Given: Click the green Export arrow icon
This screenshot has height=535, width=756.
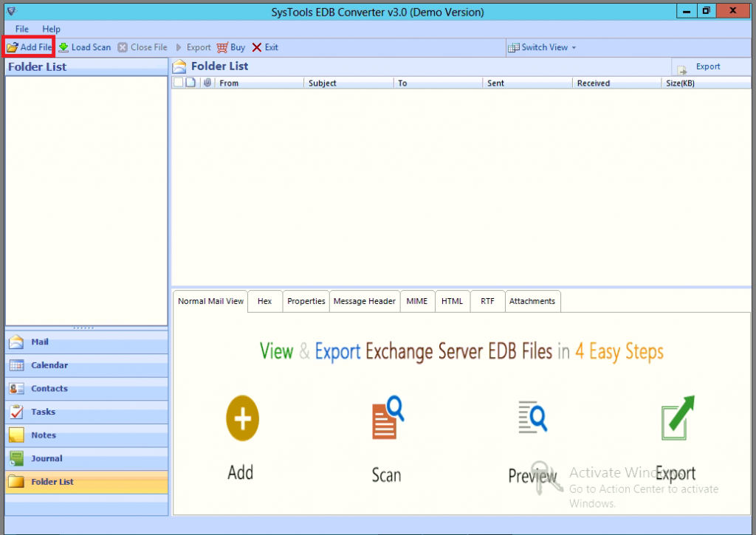Looking at the screenshot, I should [x=675, y=418].
